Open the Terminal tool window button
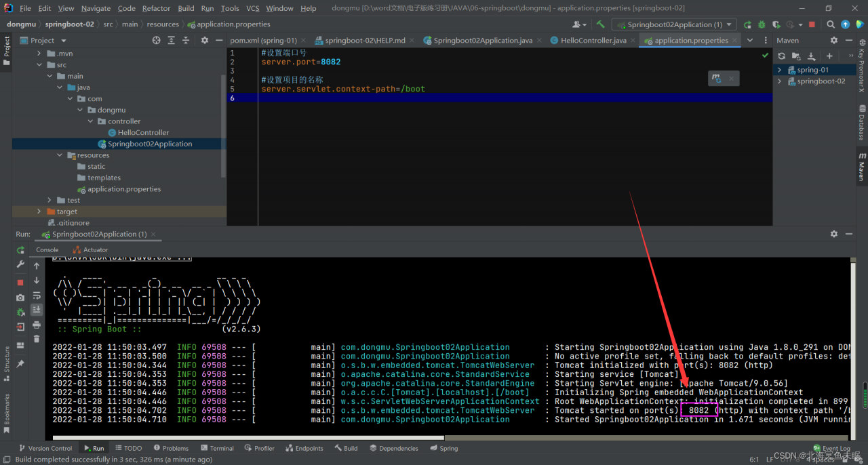The height and width of the screenshot is (465, 868). click(217, 448)
